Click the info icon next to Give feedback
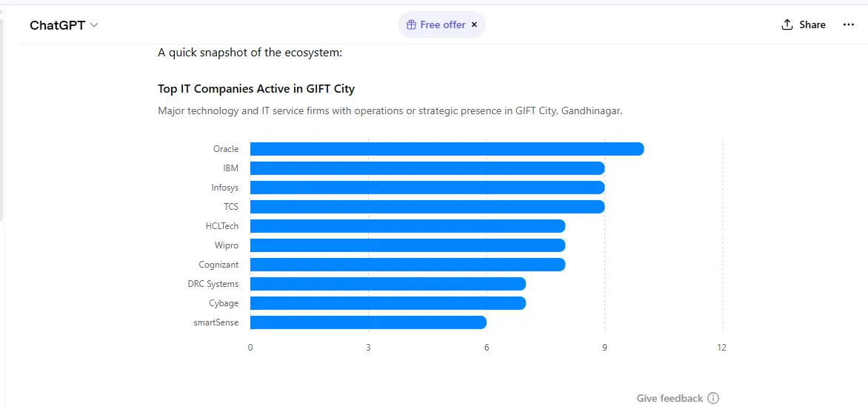Image resolution: width=868 pixels, height=407 pixels. coord(713,398)
